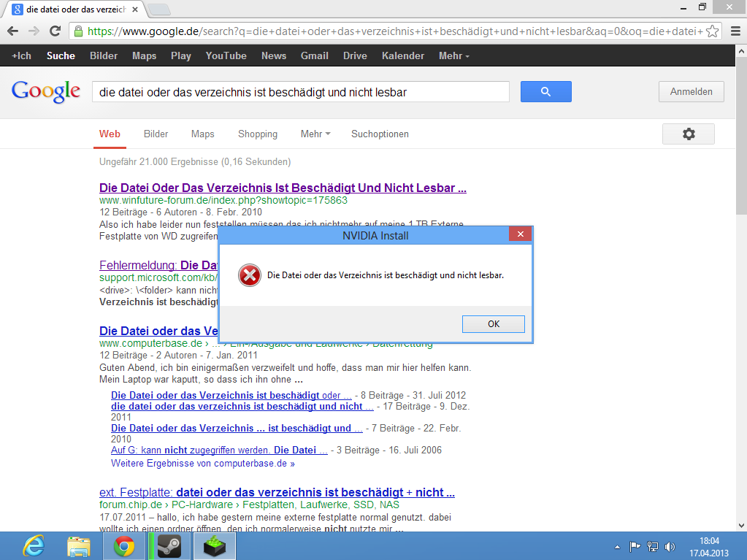747x560 pixels.
Task: Click the Action Center flag tray icon
Action: tap(635, 547)
